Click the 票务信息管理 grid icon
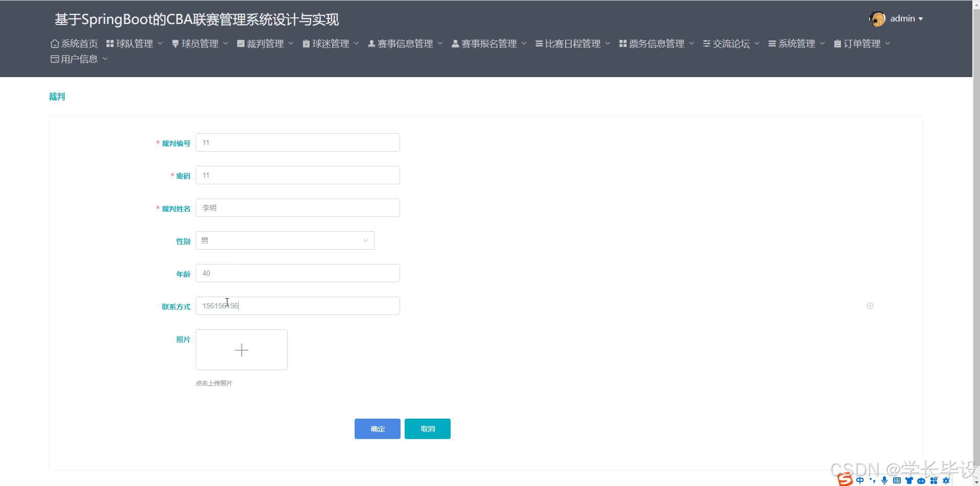 point(623,44)
